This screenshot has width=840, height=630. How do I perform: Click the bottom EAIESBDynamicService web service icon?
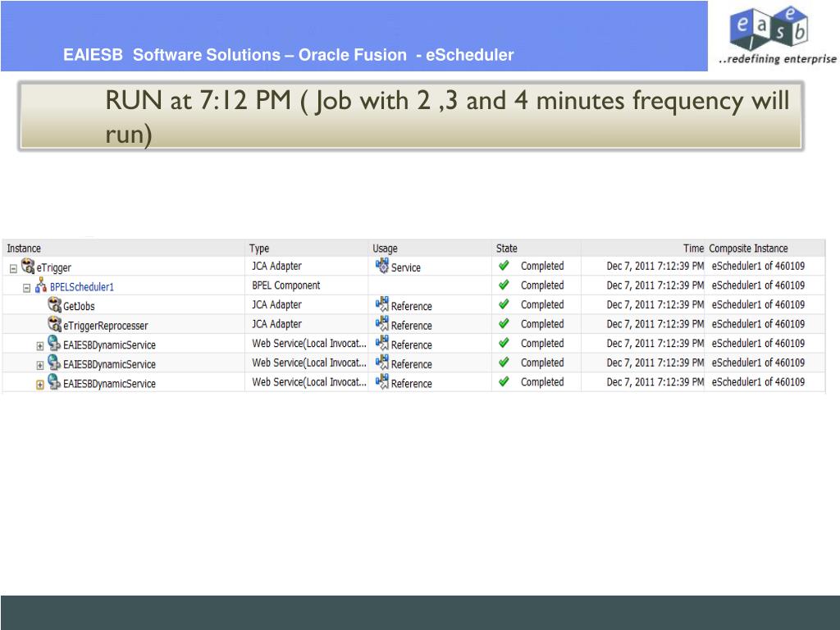[x=54, y=381]
